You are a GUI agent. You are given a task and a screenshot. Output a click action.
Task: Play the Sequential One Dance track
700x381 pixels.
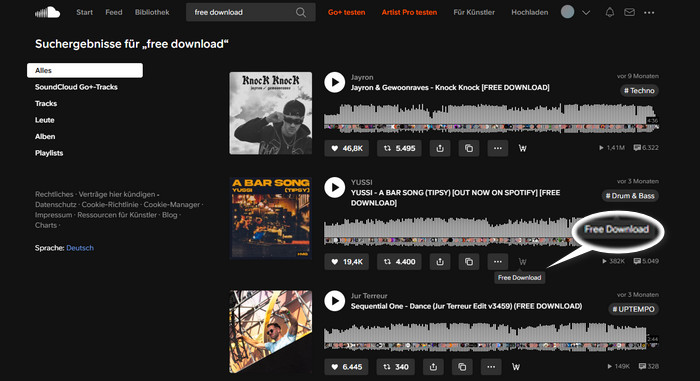(x=334, y=301)
